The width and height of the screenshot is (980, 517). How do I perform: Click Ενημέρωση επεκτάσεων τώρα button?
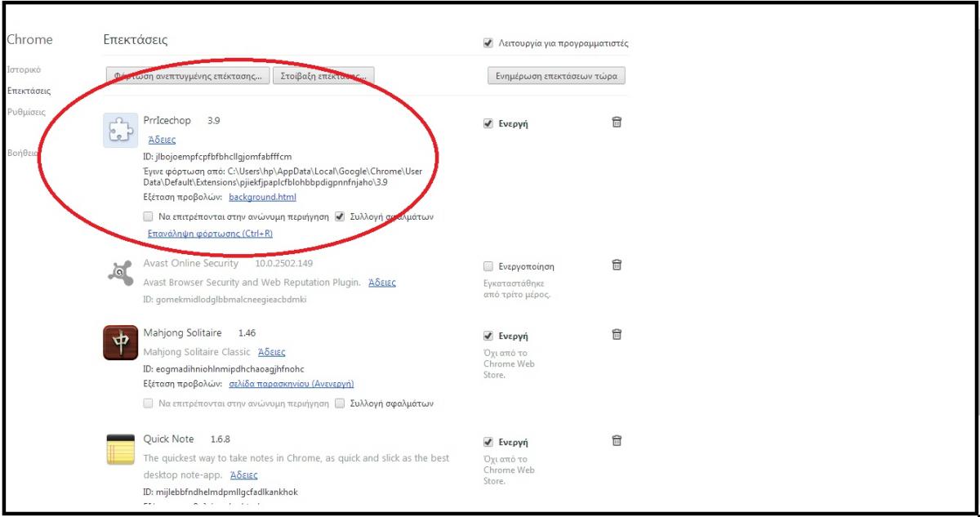pos(556,77)
